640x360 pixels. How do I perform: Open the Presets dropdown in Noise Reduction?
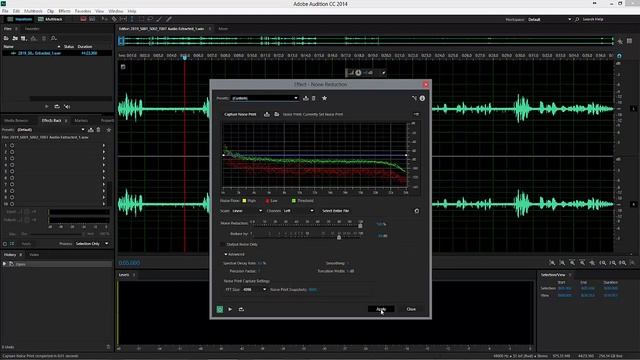[265, 98]
